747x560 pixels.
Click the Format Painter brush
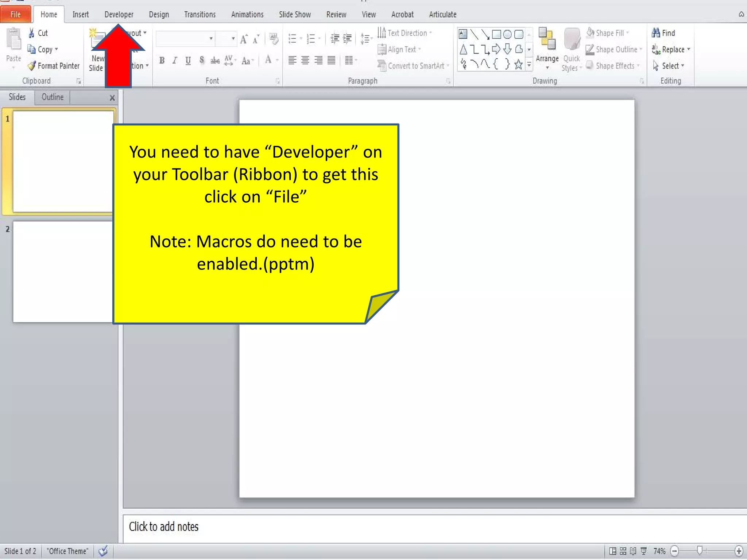point(32,66)
